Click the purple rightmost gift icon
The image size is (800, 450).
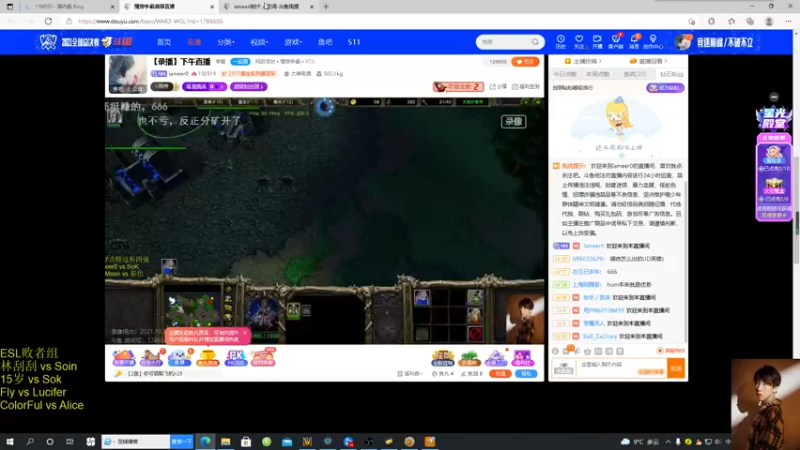coord(522,358)
